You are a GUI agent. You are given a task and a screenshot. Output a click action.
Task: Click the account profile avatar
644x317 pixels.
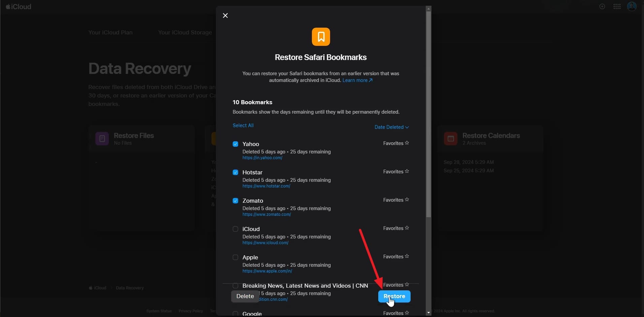tap(632, 6)
